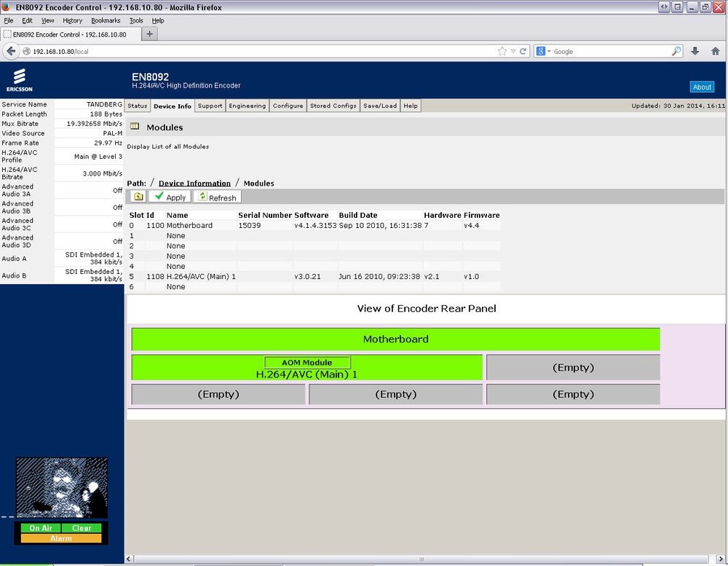Image resolution: width=728 pixels, height=566 pixels.
Task: Select the parent folder icon above the module list
Action: click(x=138, y=196)
